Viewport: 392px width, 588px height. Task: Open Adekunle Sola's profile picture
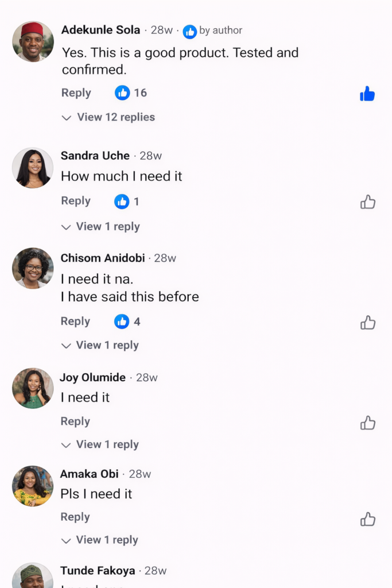pyautogui.click(x=33, y=42)
